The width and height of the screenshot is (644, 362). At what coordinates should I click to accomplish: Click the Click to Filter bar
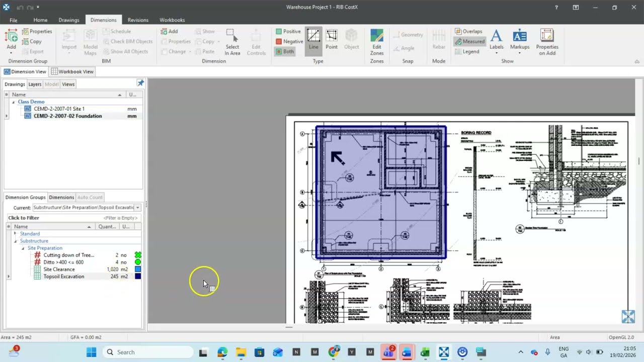click(73, 218)
